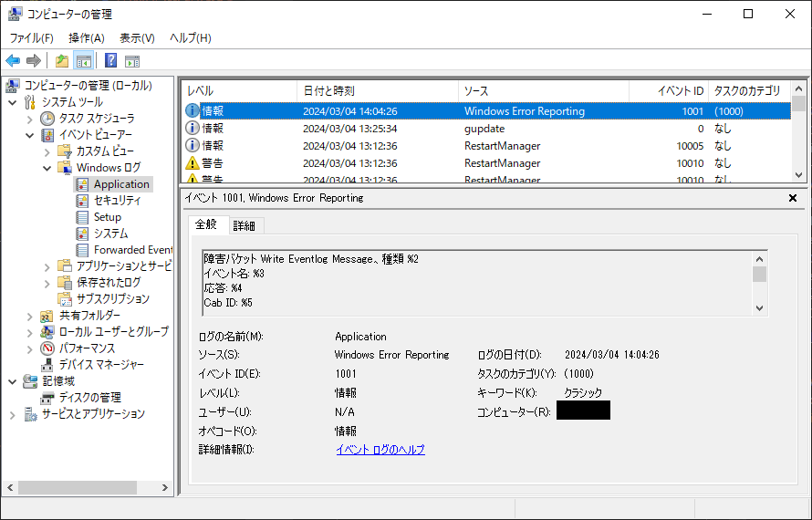The image size is (812, 520).
Task: Click the Forwarded Events log icon
Action: [82, 250]
